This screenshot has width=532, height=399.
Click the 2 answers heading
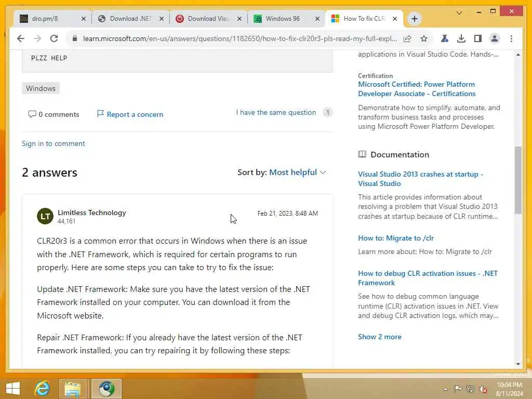click(x=49, y=172)
